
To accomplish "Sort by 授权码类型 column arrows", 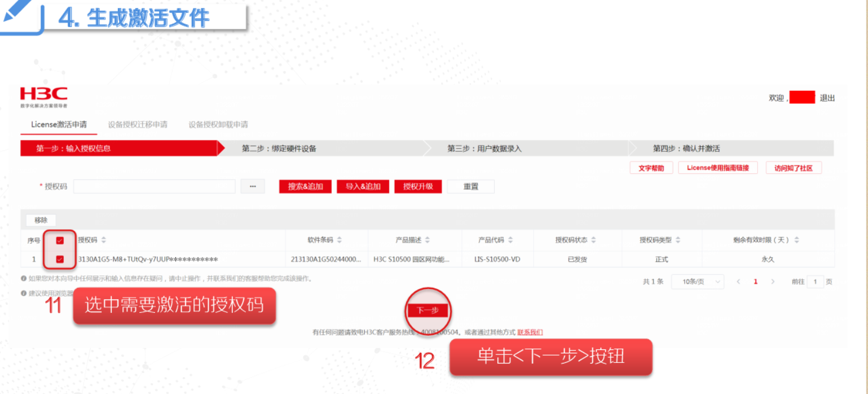I will (x=677, y=240).
